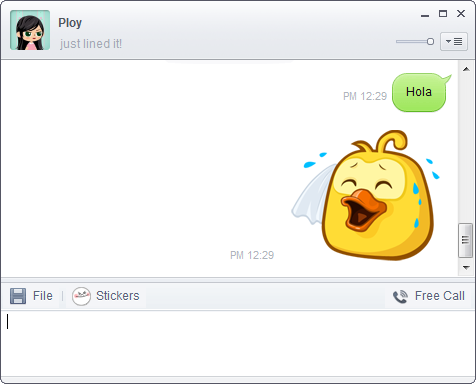
Task: Start a Free Call via phone icon
Action: pyautogui.click(x=400, y=296)
